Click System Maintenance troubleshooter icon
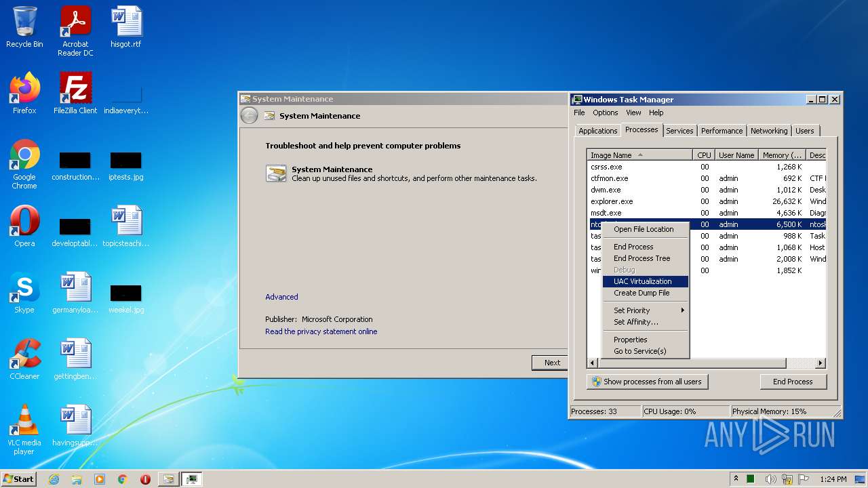The height and width of the screenshot is (488, 868). (276, 174)
